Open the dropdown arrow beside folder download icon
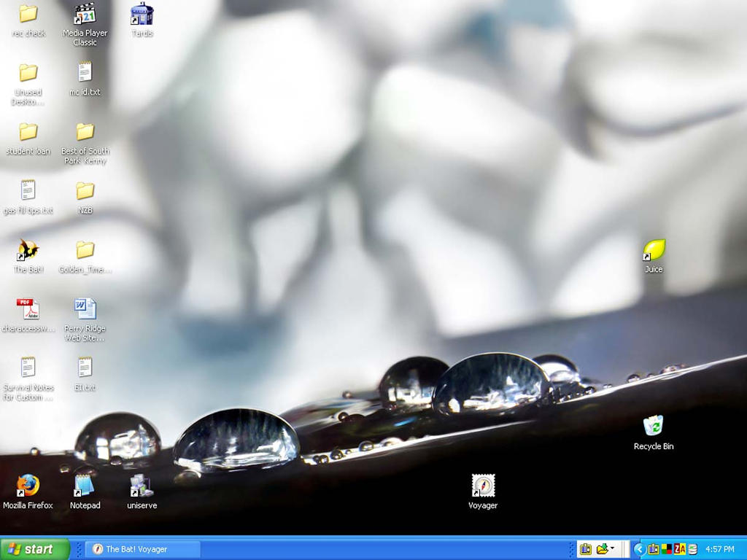This screenshot has height=560, width=747. pos(612,548)
